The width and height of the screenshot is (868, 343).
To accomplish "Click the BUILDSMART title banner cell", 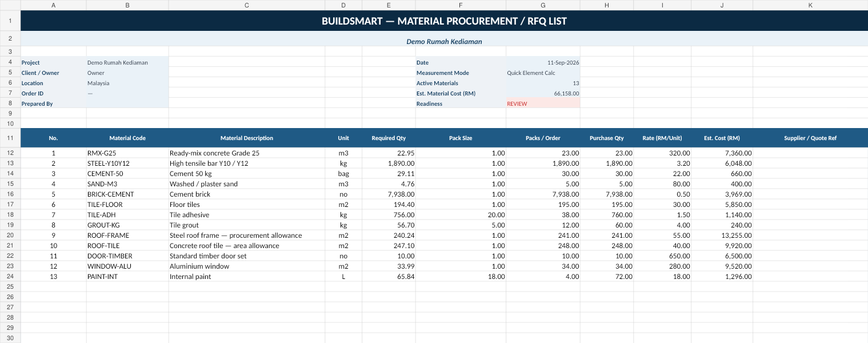I will click(444, 21).
